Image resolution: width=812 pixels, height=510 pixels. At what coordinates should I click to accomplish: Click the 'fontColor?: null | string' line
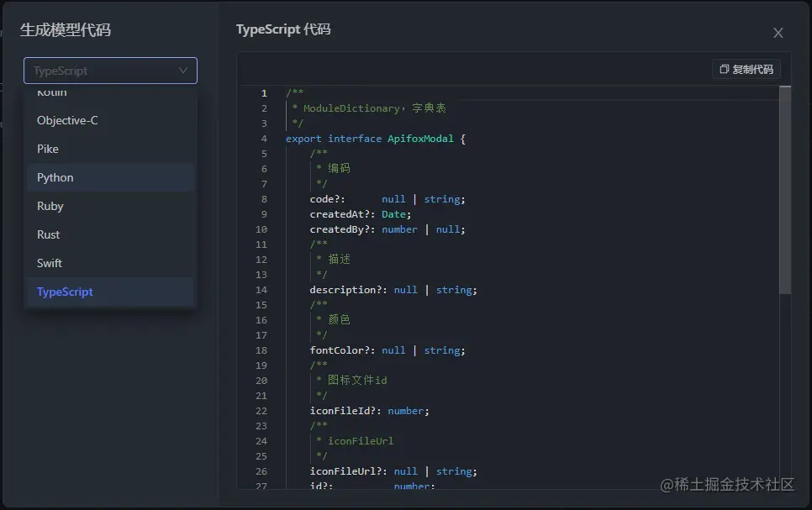pyautogui.click(x=388, y=350)
